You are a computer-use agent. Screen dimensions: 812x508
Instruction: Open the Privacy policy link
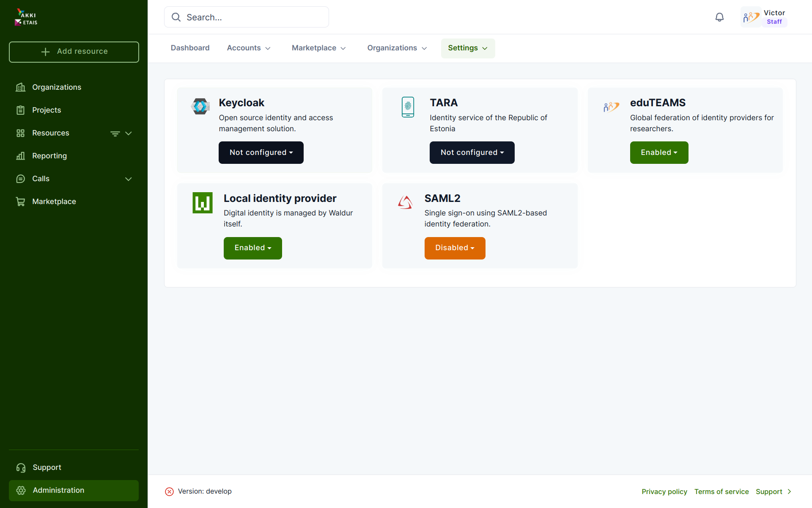point(664,491)
